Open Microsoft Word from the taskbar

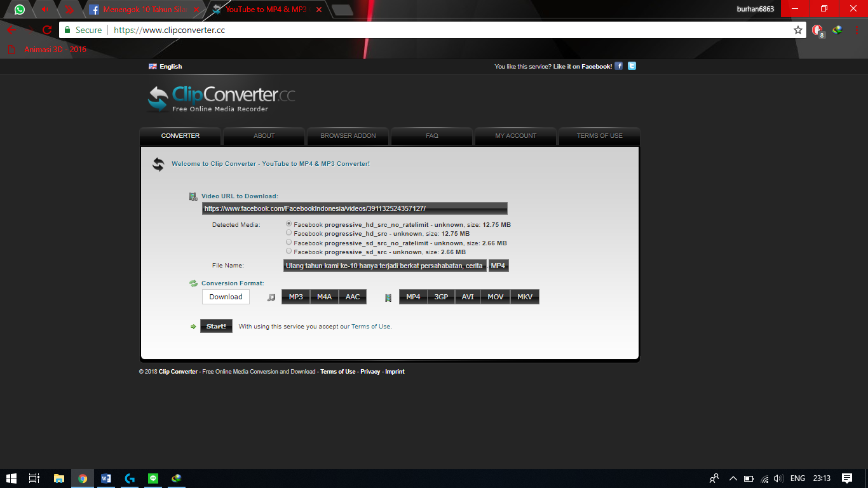coord(106,478)
